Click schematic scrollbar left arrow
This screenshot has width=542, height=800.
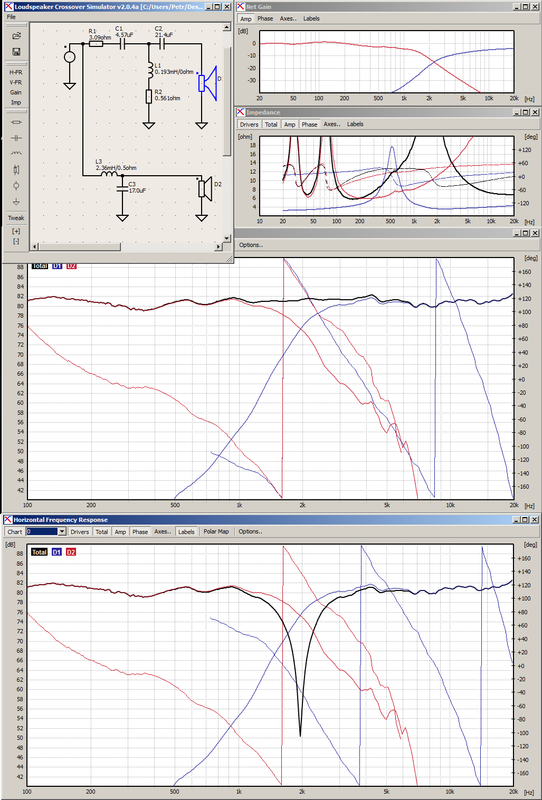pyautogui.click(x=35, y=246)
